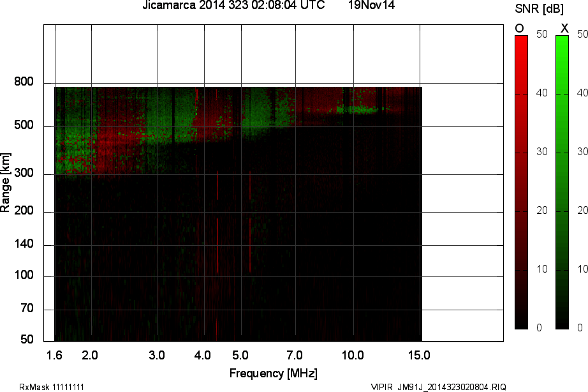Click the plot title 'Jicamarca 2014 323 02:08:04 UTC'
Image resolution: width=588 pixels, height=392 pixels.
click(x=233, y=5)
